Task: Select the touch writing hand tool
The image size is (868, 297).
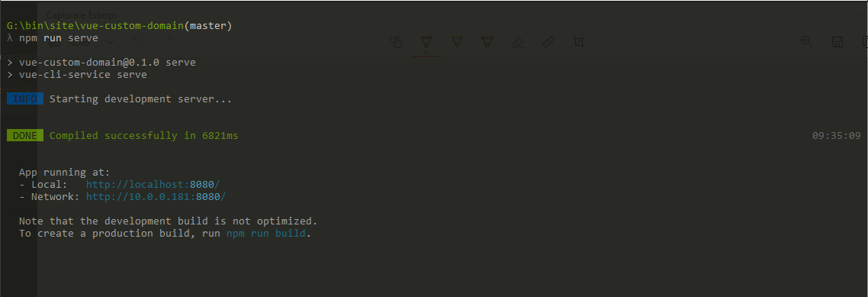Action: click(x=396, y=41)
